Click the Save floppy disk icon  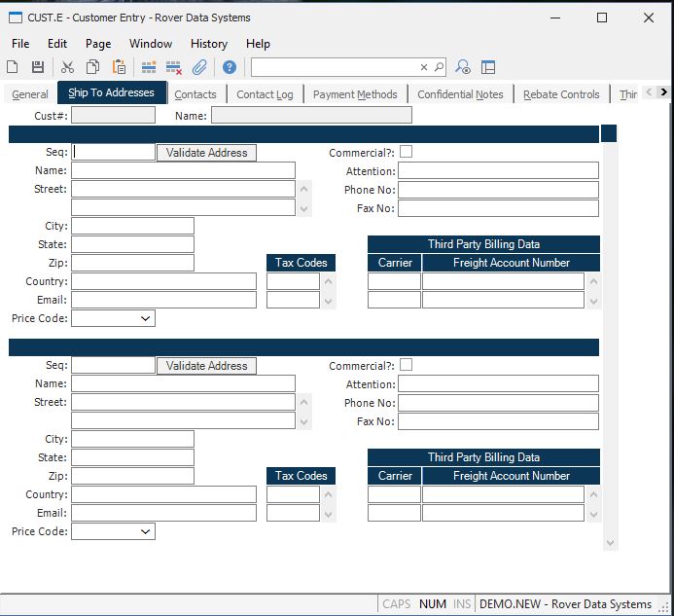[x=38, y=67]
